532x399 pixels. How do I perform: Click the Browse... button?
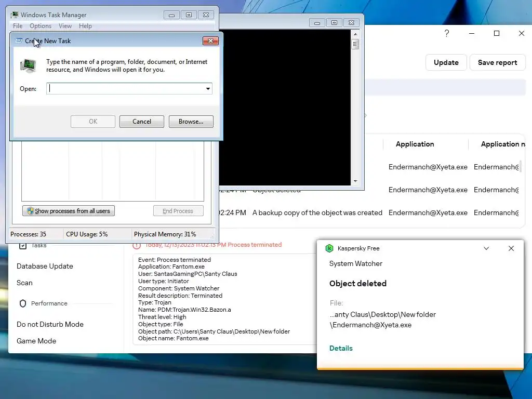191,122
